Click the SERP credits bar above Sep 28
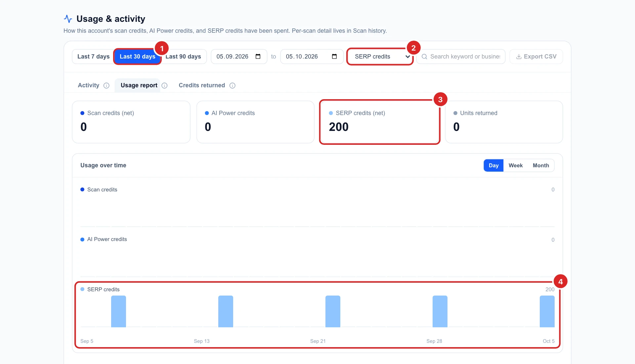 440,311
